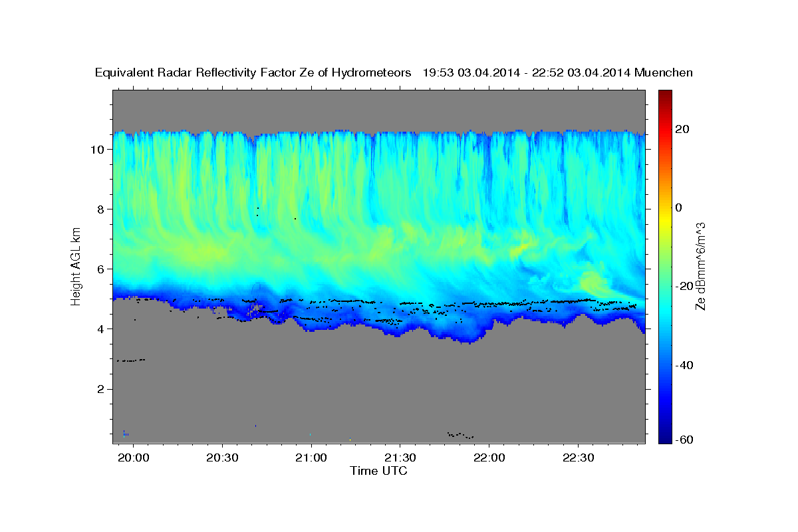Click the 21:30 time tick label
Screen dimensions: 798x532
[x=400, y=458]
